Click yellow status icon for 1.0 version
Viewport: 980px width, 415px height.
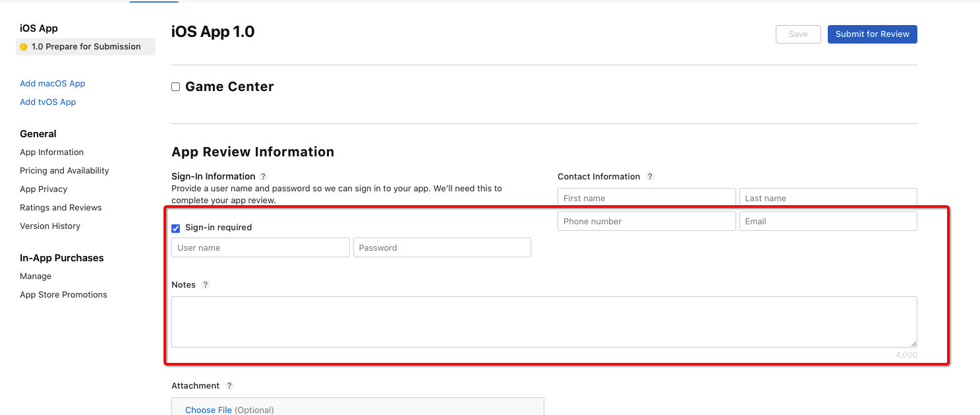click(24, 47)
